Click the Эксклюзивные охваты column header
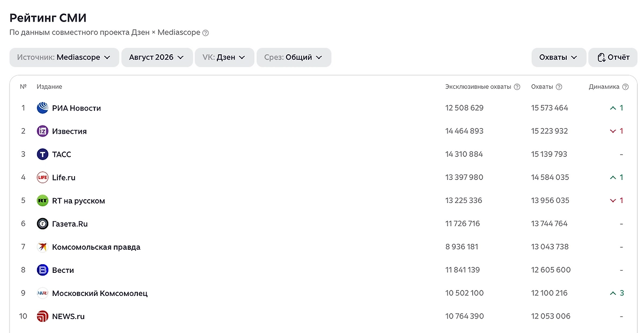The image size is (644, 333). [478, 87]
